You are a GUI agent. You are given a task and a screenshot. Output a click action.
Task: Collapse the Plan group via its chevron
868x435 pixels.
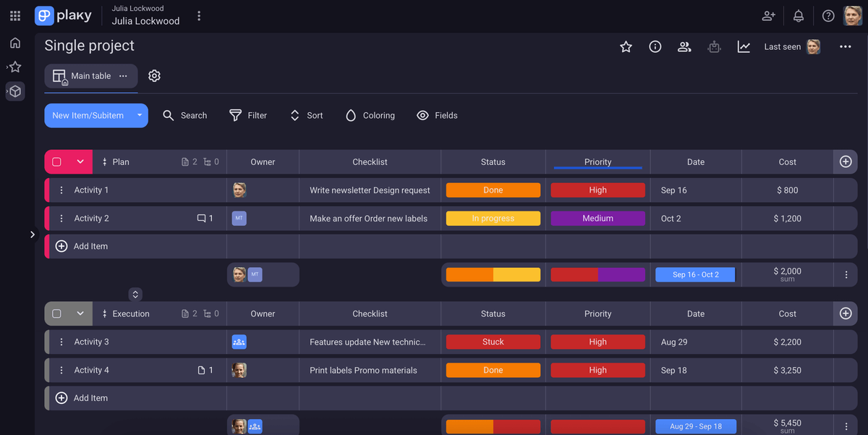80,161
